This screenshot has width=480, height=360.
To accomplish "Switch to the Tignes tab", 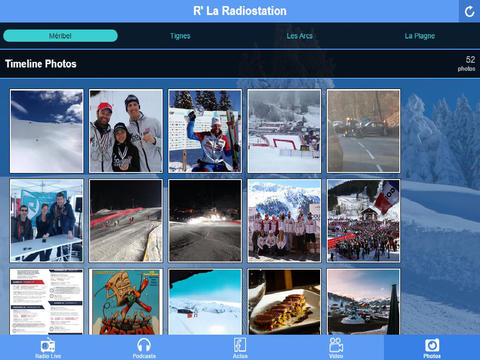I will (180, 36).
